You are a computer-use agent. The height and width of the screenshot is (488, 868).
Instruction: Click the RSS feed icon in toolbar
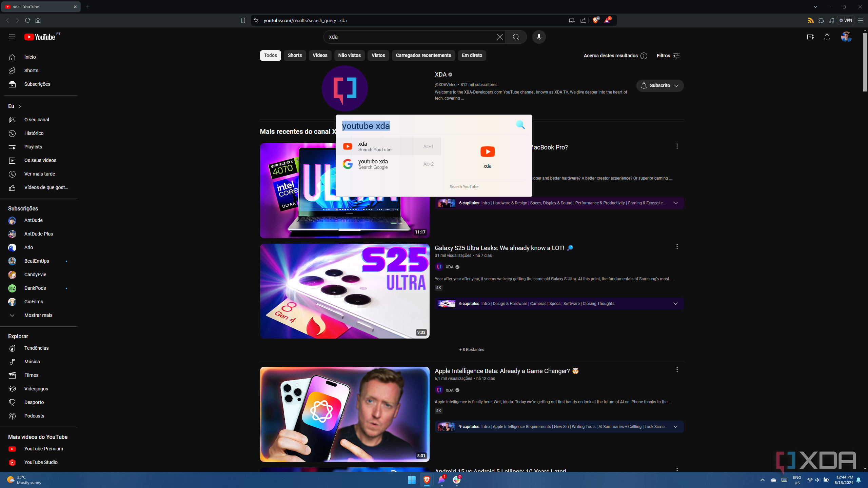[x=811, y=20]
